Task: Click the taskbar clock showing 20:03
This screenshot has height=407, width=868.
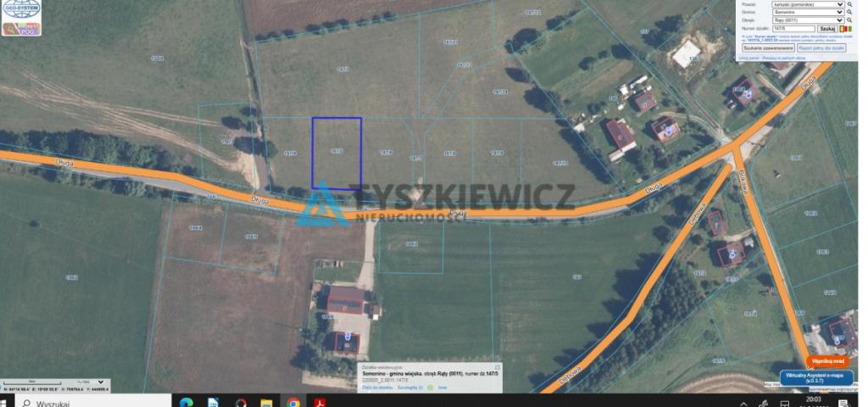Action: [x=814, y=401]
